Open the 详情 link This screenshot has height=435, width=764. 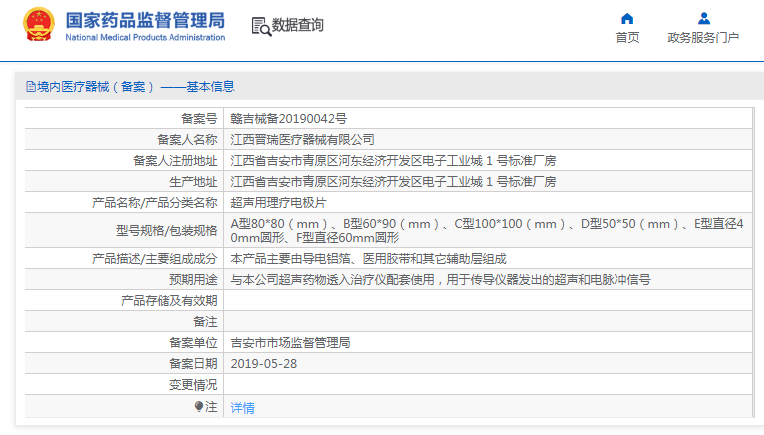click(x=242, y=407)
